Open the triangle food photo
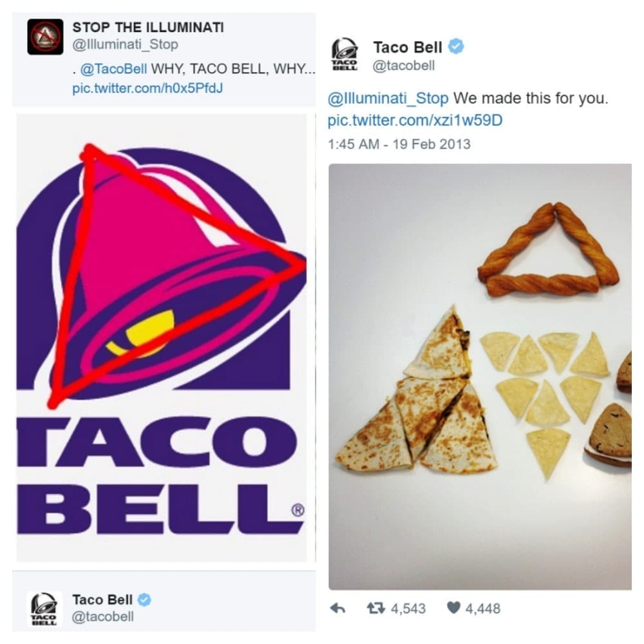This screenshot has height=644, width=644. coord(480,377)
